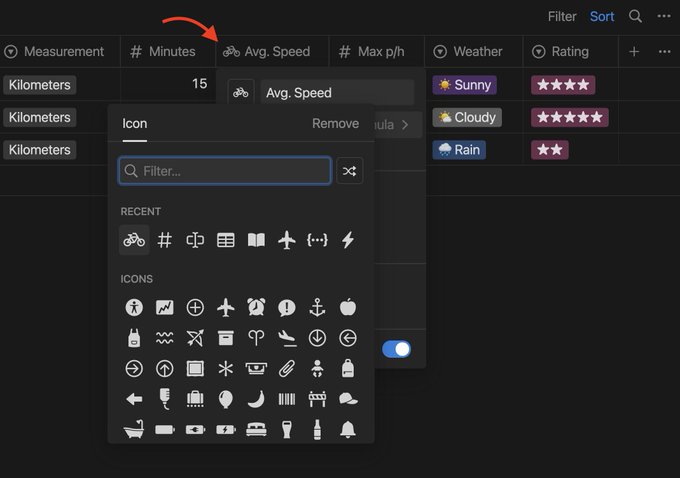Choose the archive box icon
The width and height of the screenshot is (680, 478).
(226, 338)
